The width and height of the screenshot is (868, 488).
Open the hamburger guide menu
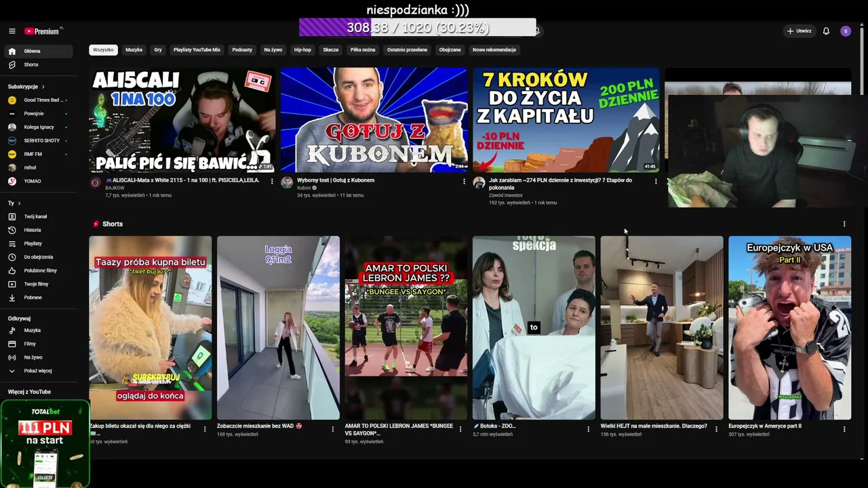point(12,31)
